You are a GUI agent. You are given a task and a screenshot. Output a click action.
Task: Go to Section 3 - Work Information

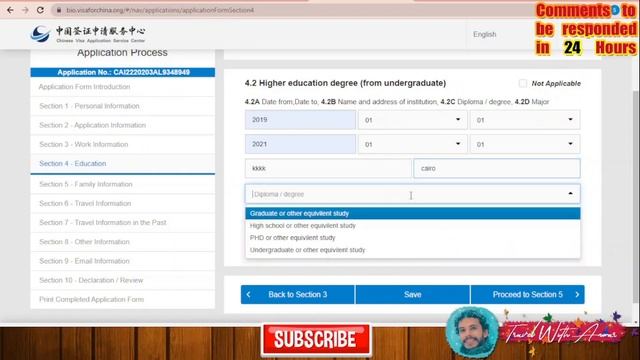click(122, 144)
